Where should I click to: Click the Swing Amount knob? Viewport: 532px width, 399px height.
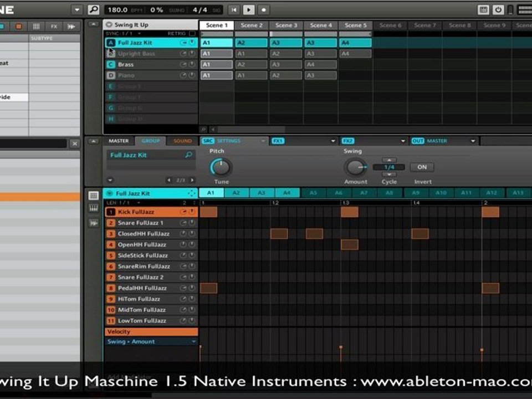(355, 167)
